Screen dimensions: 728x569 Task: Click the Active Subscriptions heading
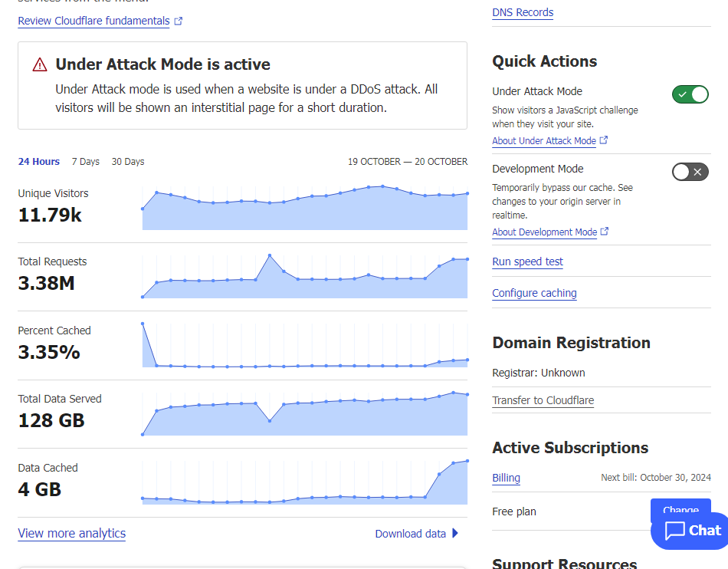pos(570,448)
